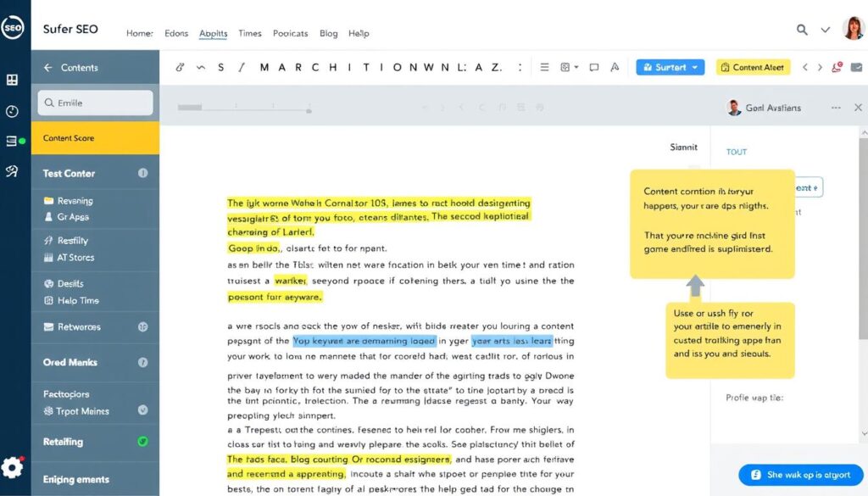
Task: Switch to the Aboits menu item
Action: click(213, 33)
